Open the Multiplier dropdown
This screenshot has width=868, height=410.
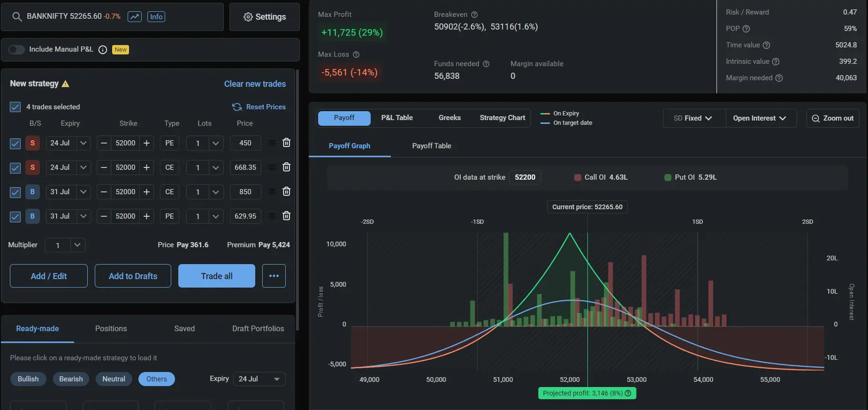point(77,245)
